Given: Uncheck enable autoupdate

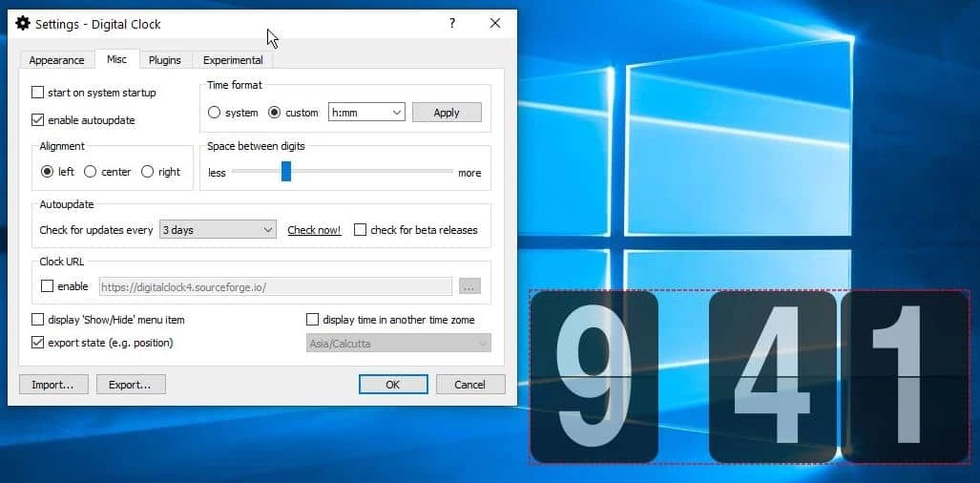Looking at the screenshot, I should (38, 120).
